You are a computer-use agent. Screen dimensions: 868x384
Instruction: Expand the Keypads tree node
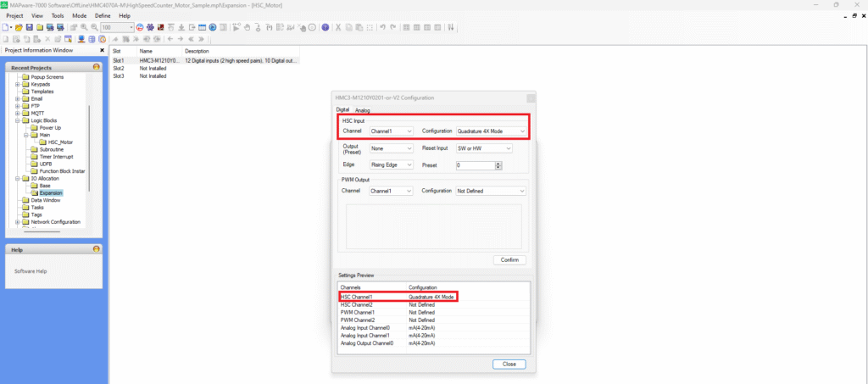tap(19, 84)
